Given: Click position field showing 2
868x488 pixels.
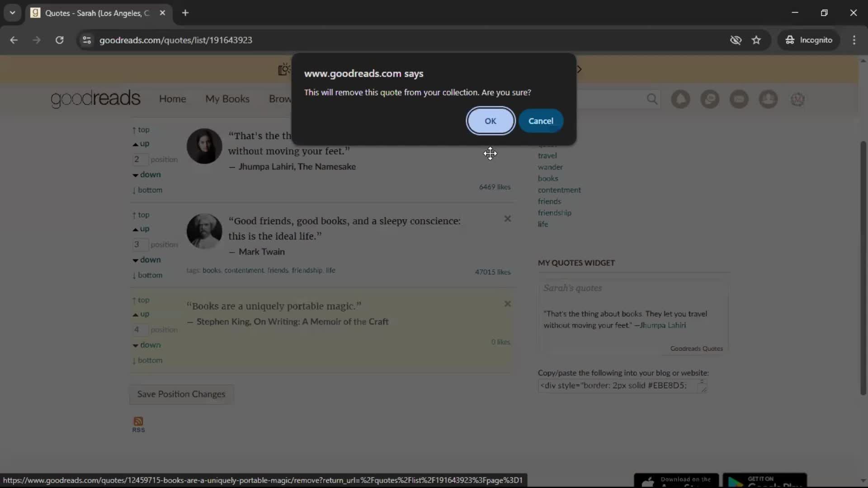Looking at the screenshot, I should click(x=140, y=160).
